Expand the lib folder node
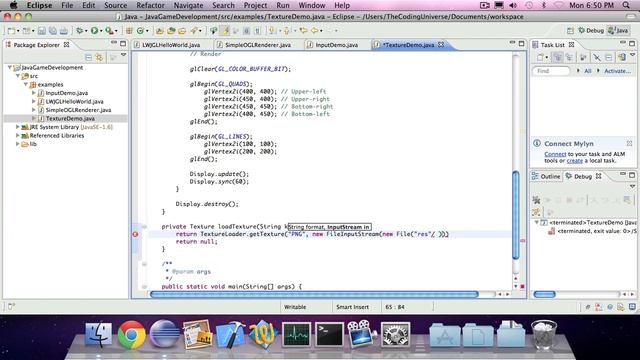Viewport: 640px width, 360px height. [18, 144]
